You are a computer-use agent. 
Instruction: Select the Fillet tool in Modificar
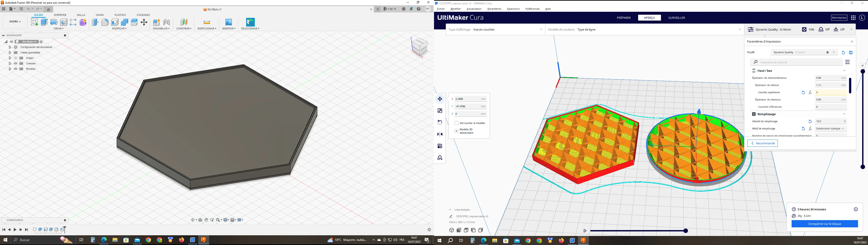click(x=105, y=22)
